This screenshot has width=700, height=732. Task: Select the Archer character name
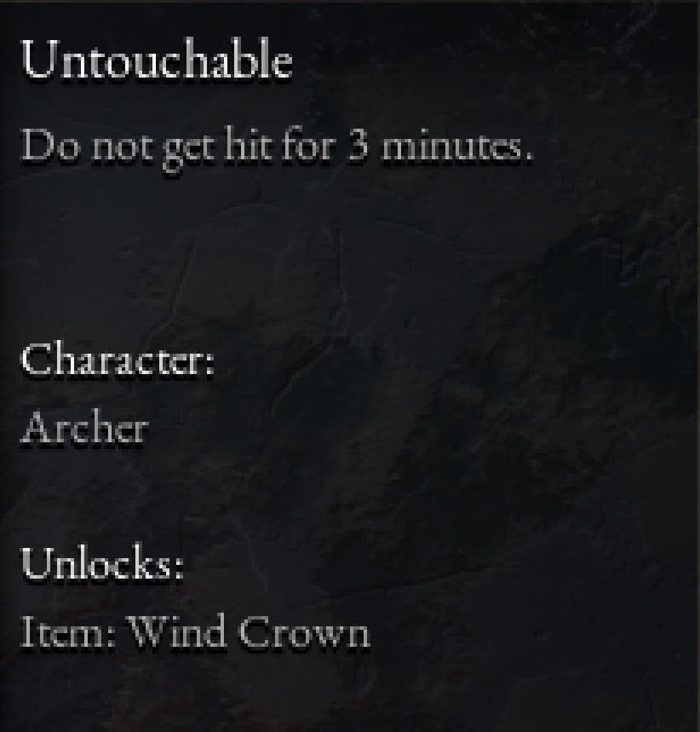[x=84, y=427]
